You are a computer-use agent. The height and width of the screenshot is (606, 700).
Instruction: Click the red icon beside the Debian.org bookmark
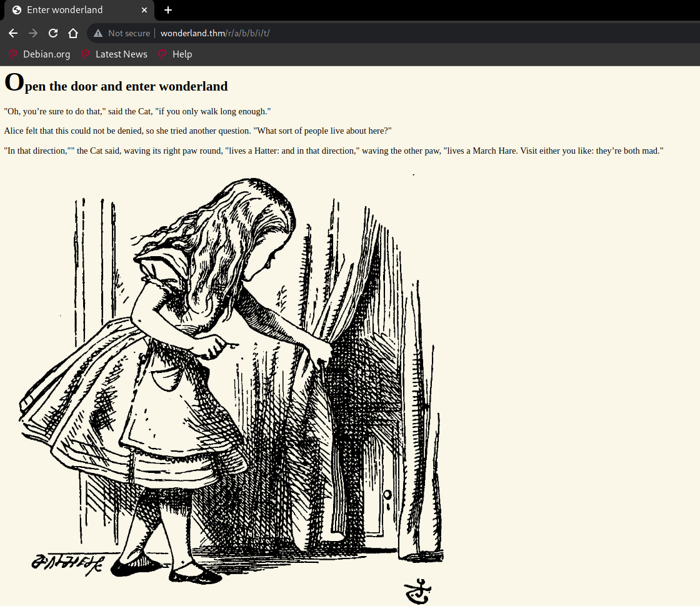pyautogui.click(x=12, y=54)
